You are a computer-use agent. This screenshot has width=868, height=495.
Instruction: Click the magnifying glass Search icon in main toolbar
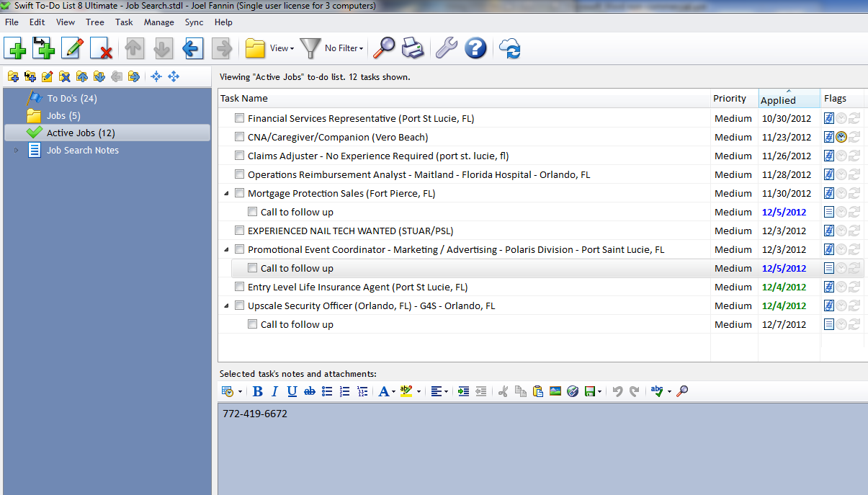pyautogui.click(x=384, y=48)
